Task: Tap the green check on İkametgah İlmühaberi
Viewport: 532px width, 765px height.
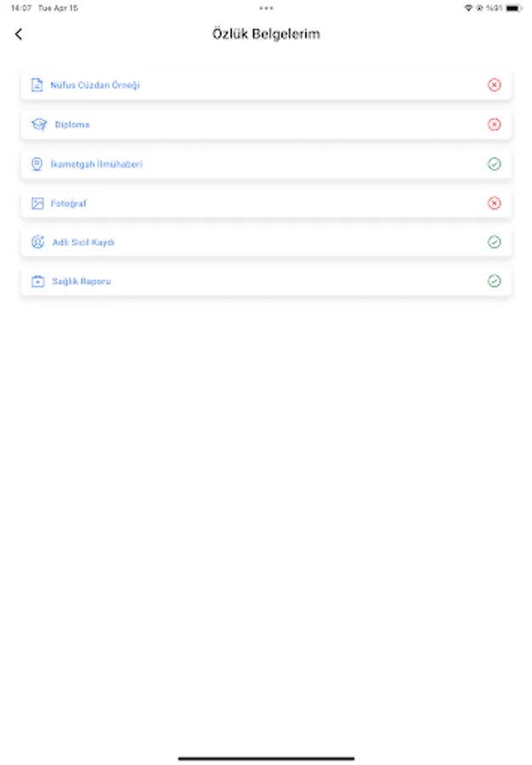Action: tap(494, 164)
